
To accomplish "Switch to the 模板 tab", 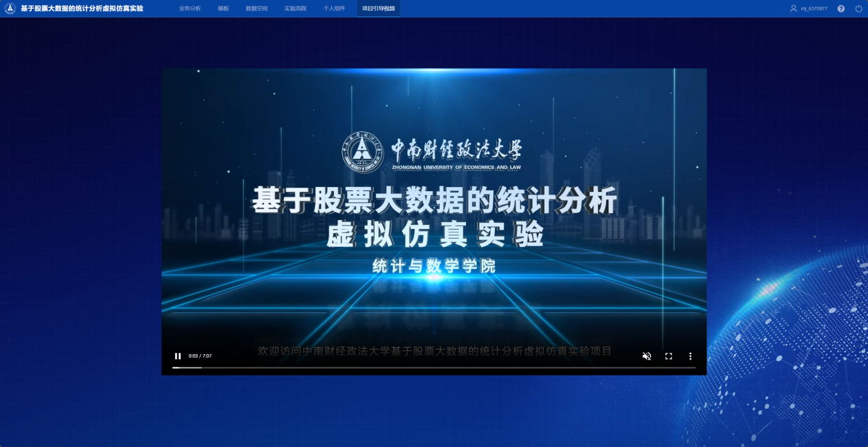I will (223, 8).
